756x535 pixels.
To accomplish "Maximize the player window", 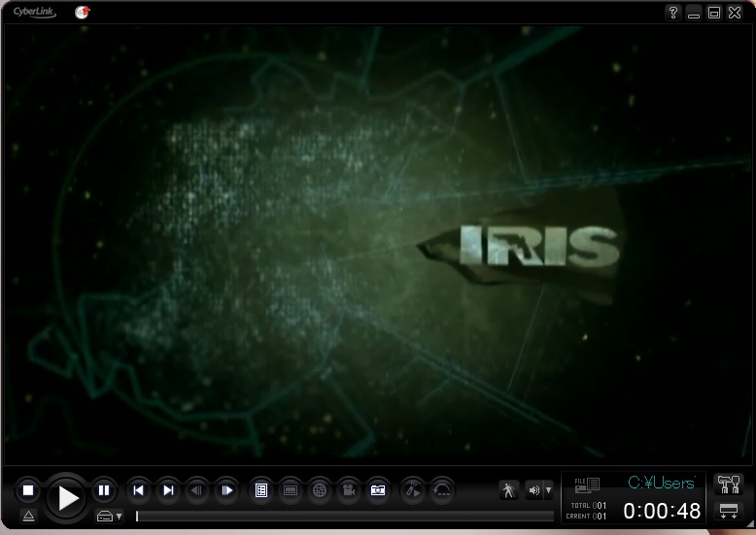I will [714, 12].
